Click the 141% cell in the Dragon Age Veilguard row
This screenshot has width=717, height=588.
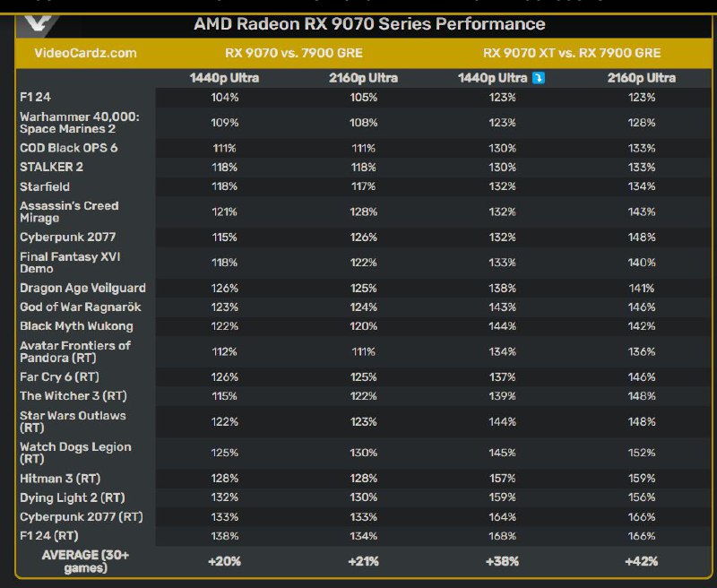(642, 288)
